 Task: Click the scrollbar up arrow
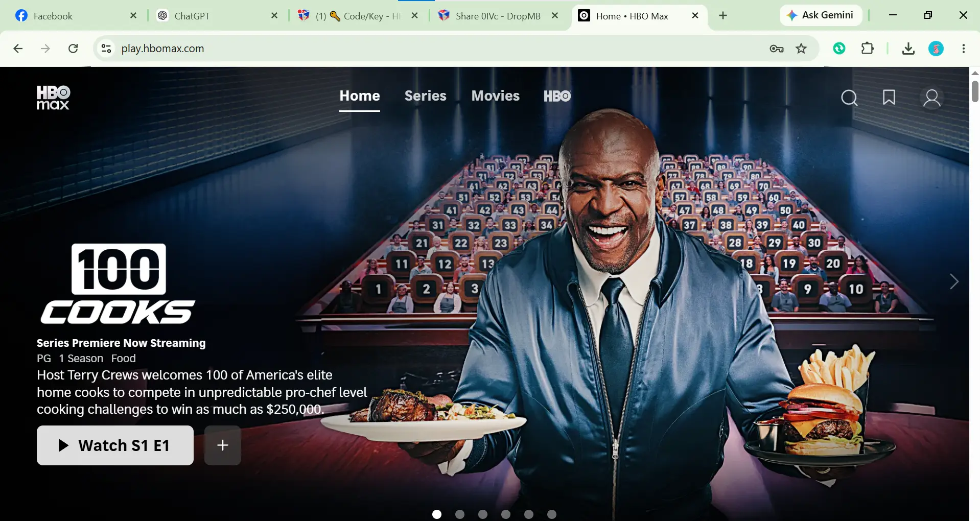tap(975, 73)
